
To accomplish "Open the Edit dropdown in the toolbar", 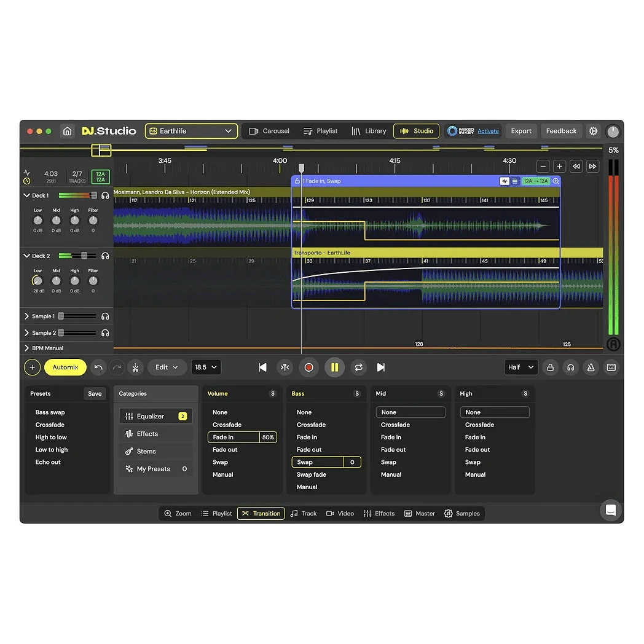I will click(x=167, y=367).
